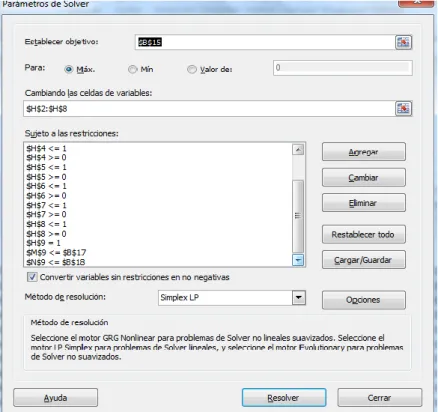Click the Resolver button
Image resolution: width=438 pixels, height=412 pixels.
point(284,398)
